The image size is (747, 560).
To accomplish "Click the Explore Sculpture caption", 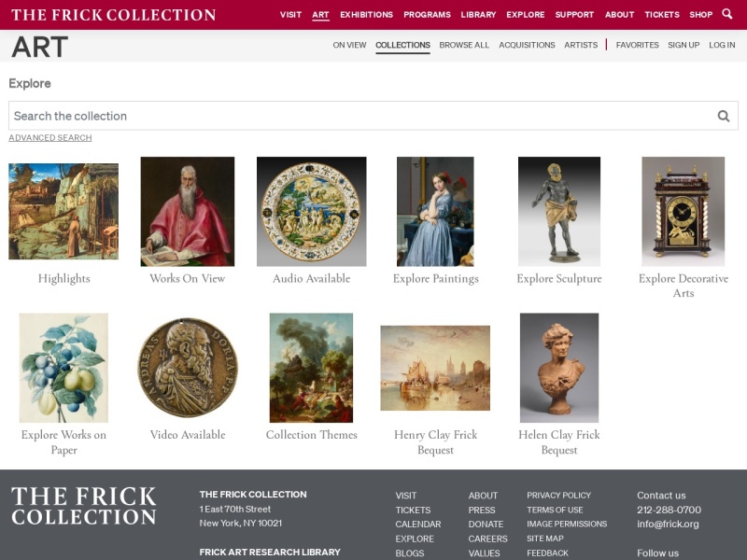I will tap(559, 278).
